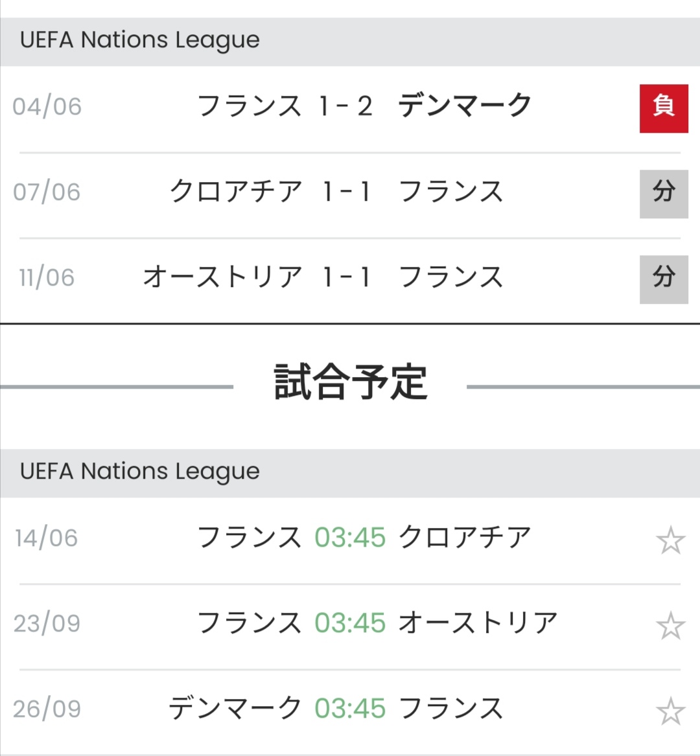700x756 pixels.
Task: Click デンマーク team name in 26/09 fixture
Action: point(235,709)
